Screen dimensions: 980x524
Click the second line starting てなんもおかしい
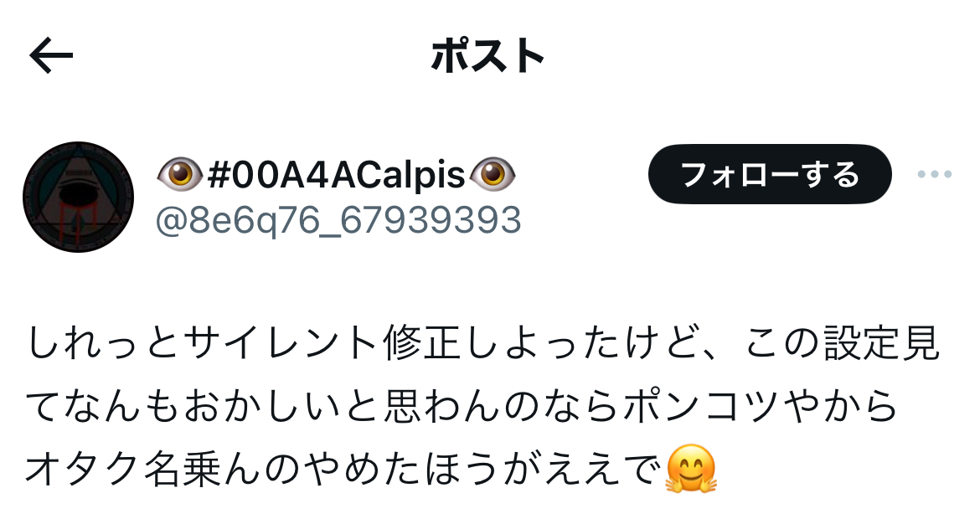click(x=462, y=406)
